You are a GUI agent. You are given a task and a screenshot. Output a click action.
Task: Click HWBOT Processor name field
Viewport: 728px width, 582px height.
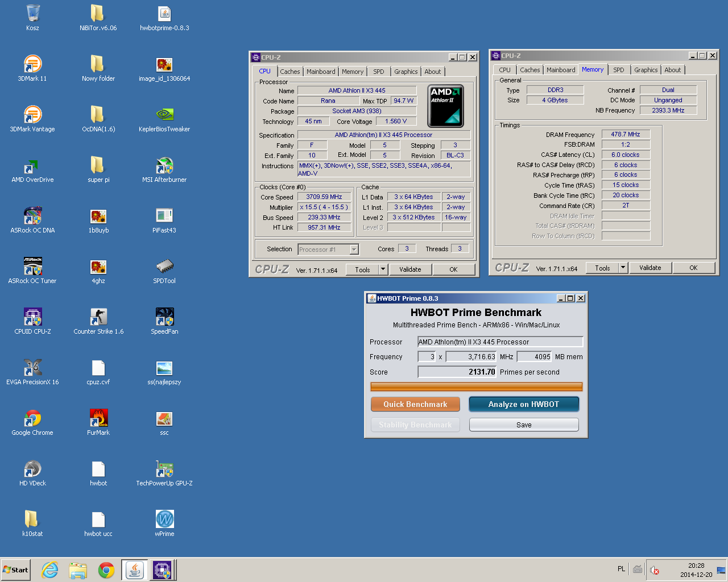point(500,342)
